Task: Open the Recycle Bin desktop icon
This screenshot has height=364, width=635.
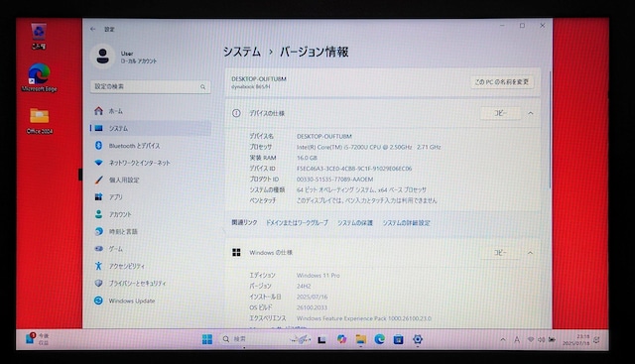Action: pyautogui.click(x=39, y=37)
